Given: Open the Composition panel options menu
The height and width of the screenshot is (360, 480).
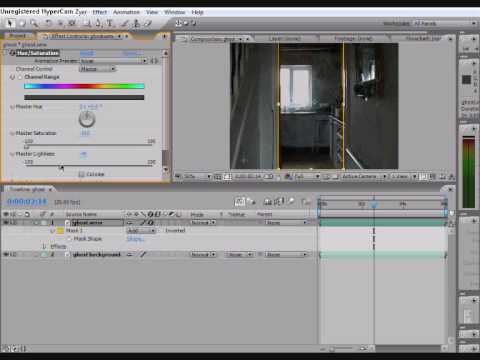Looking at the screenshot, I should click(450, 39).
